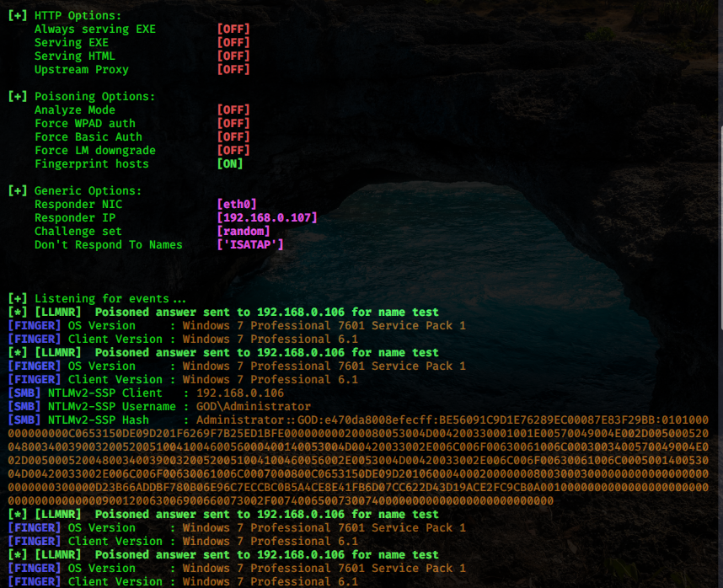This screenshot has width=723, height=588.
Task: Click the [random] challenge value
Action: [x=244, y=232]
